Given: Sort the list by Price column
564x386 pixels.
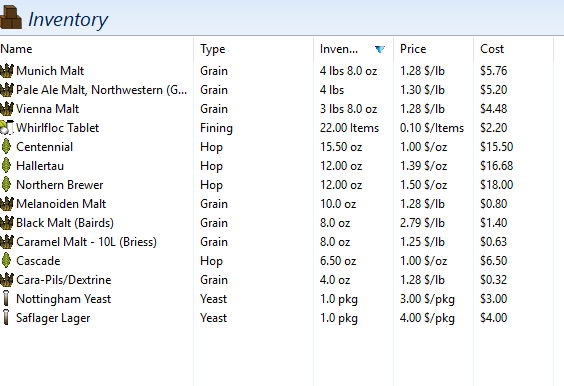Looking at the screenshot, I should click(x=413, y=49).
